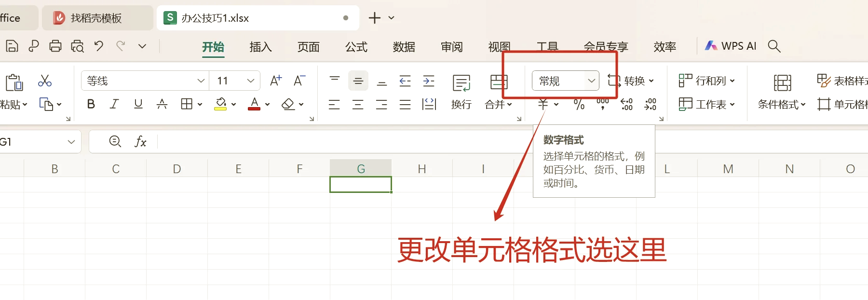The width and height of the screenshot is (868, 300).
Task: Select column H header
Action: coord(422,169)
